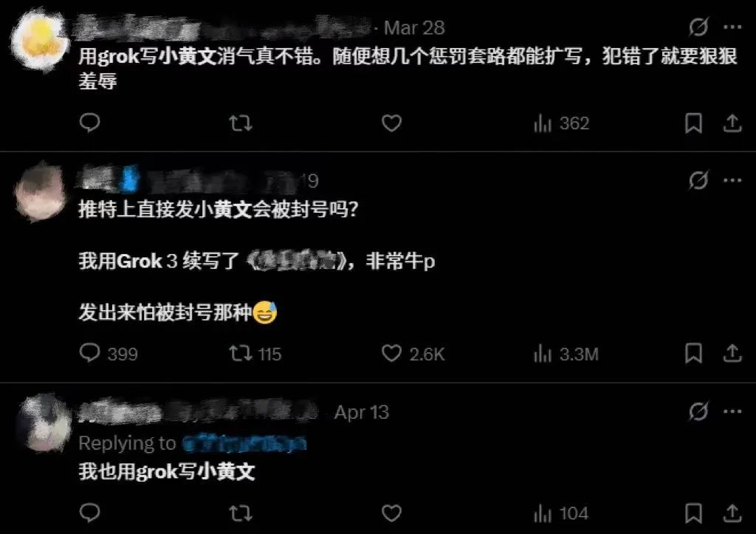Open first tweet author's avatar
Viewport: 756px width, 534px height.
coord(40,41)
